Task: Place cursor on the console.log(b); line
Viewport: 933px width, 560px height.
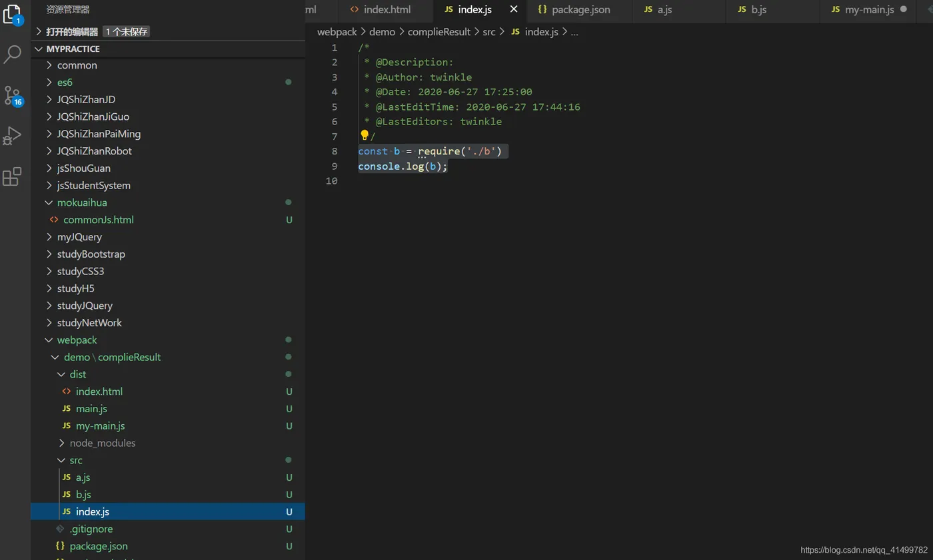Action: 403,166
